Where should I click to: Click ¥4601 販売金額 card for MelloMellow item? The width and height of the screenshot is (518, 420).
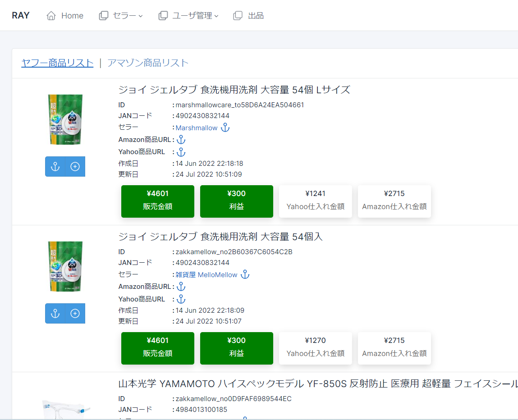pos(158,348)
